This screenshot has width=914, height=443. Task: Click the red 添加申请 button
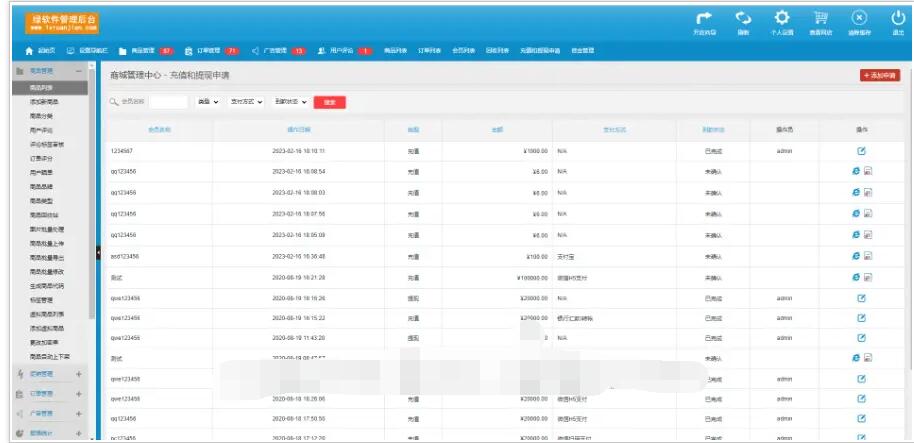(880, 75)
